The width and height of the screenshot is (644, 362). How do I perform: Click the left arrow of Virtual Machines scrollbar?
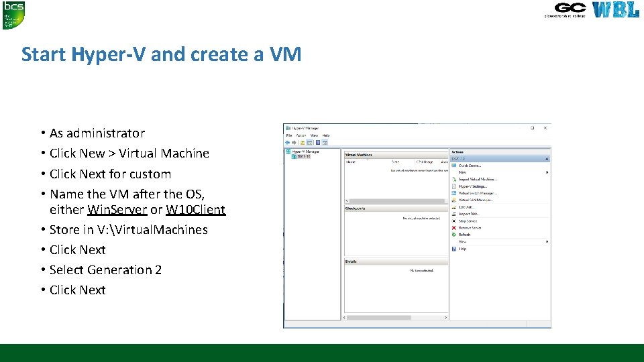(347, 201)
